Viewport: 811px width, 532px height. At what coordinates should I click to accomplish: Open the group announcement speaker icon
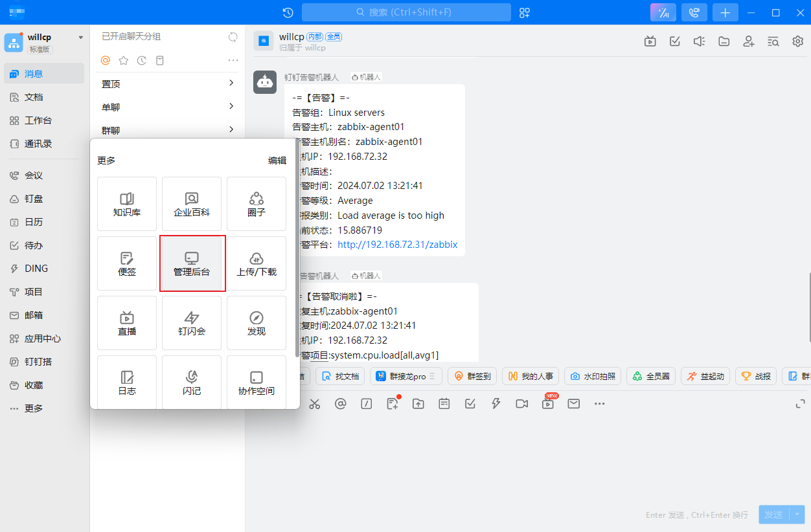point(699,41)
